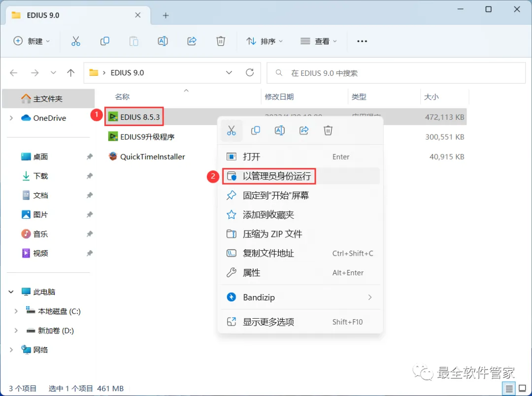Click the Rename icon in context menu
This screenshot has width=532, height=396.
pos(280,131)
